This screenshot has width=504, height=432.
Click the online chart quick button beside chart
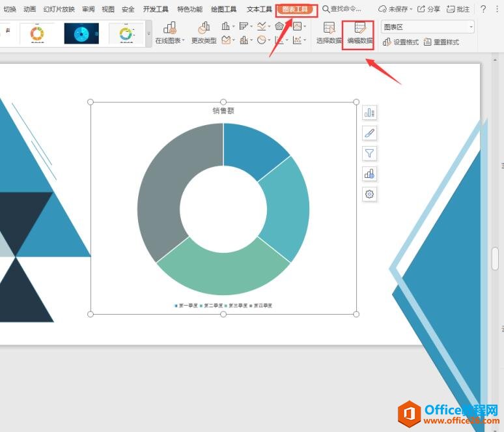(370, 174)
